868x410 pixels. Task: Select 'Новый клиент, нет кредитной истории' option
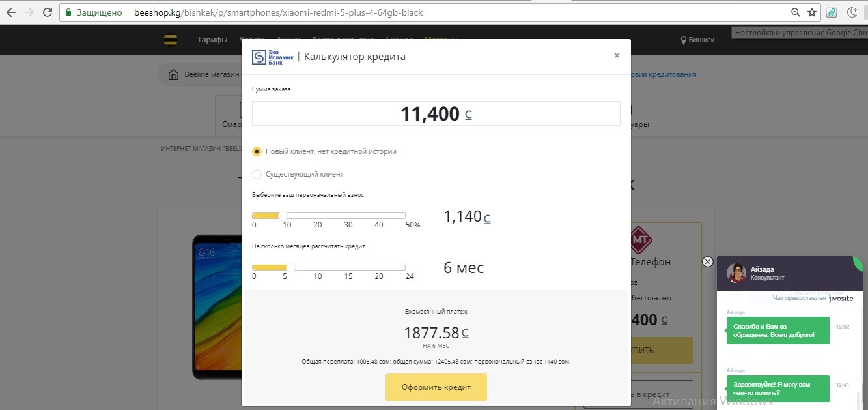pyautogui.click(x=257, y=151)
